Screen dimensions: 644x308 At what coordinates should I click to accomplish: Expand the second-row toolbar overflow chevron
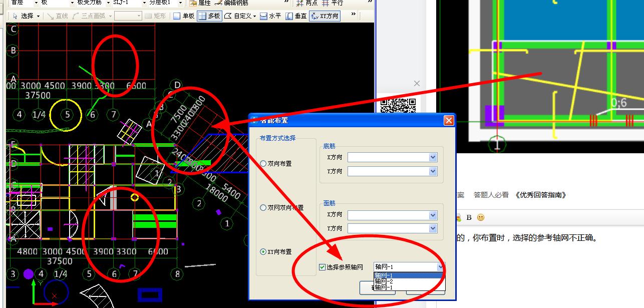(354, 15)
